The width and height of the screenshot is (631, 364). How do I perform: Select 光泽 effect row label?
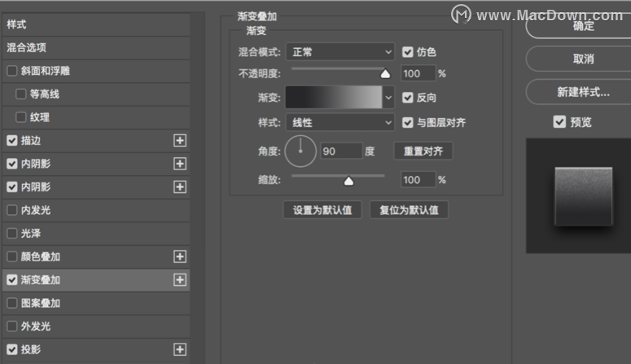point(31,234)
